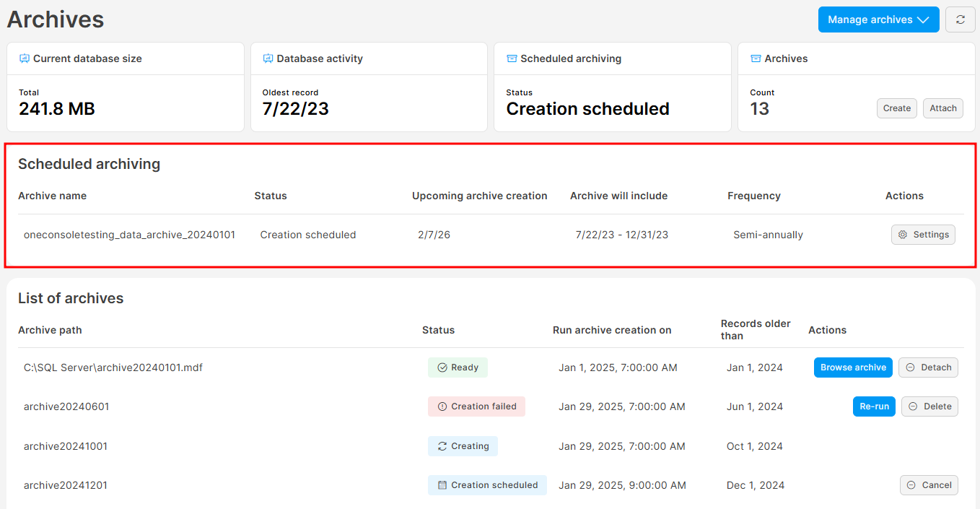Select the oneconsoletesting_data_archive_20240101 archive name
The image size is (980, 509).
coord(129,235)
